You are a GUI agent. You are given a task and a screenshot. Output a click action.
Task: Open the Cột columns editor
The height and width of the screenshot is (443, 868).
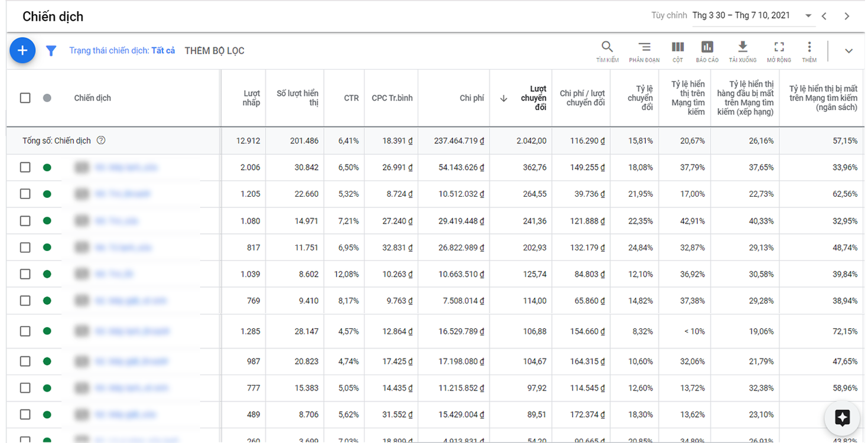tap(678, 51)
